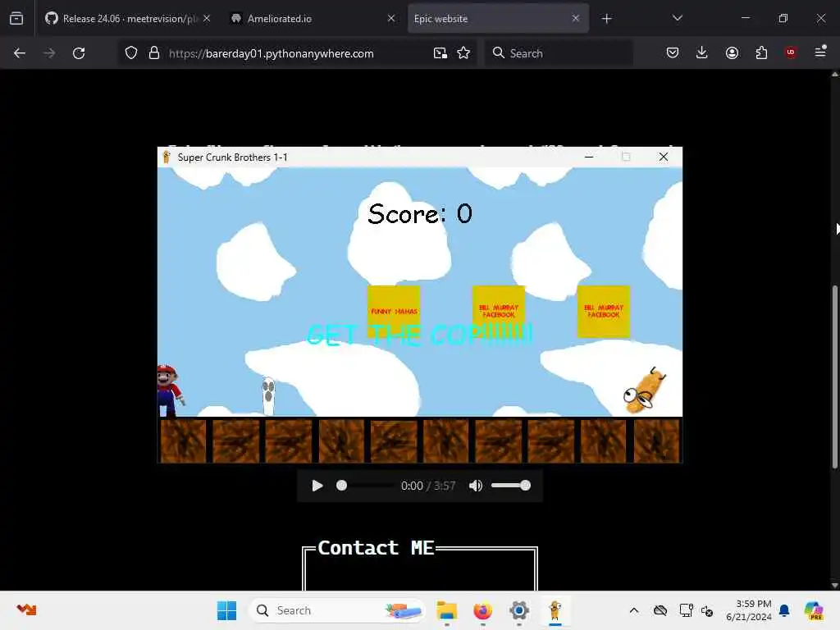Open the Super Crunk Brothers taskbar app
840x630 pixels.
[555, 610]
